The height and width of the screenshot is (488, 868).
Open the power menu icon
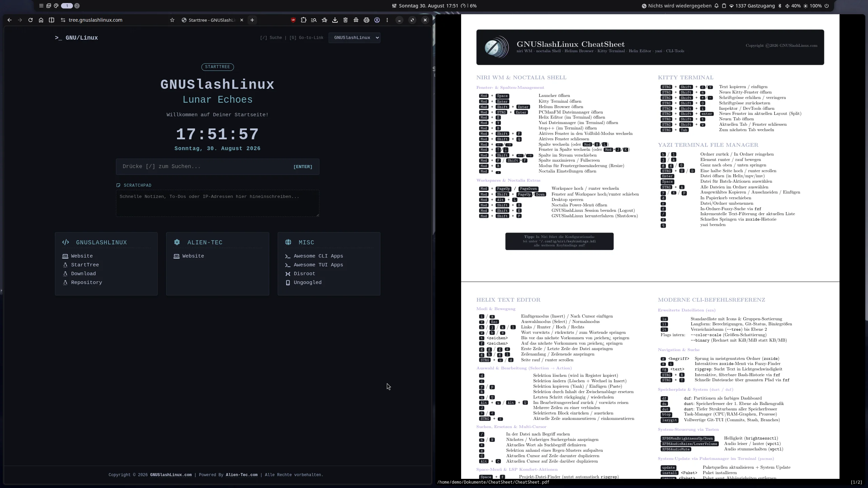(827, 6)
